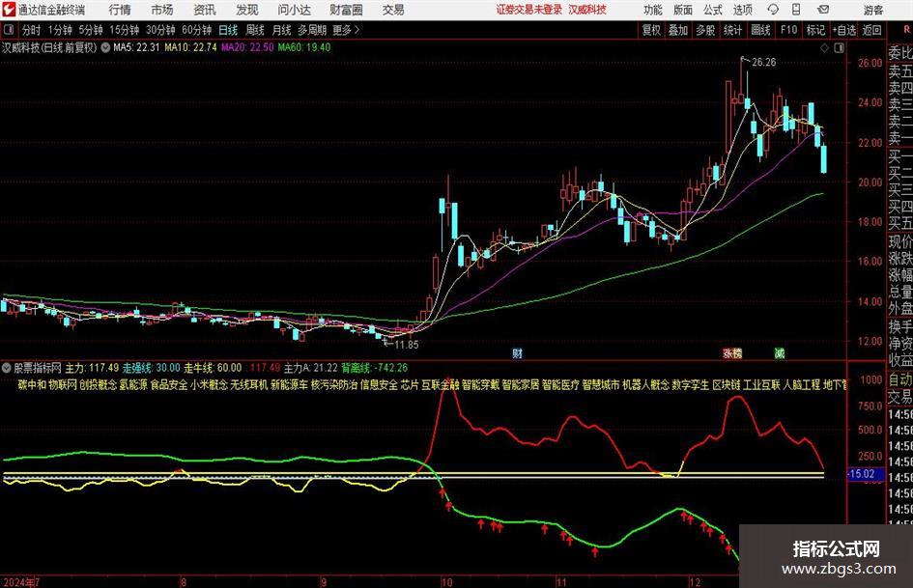Image resolution: width=913 pixels, height=588 pixels.
Task: Open the 财富圈 menu
Action: [346, 10]
